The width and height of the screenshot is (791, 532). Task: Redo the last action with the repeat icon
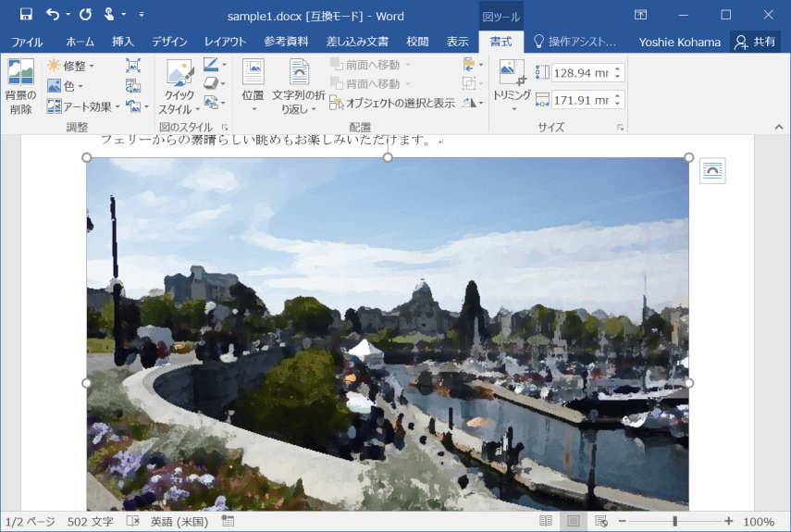click(x=85, y=15)
